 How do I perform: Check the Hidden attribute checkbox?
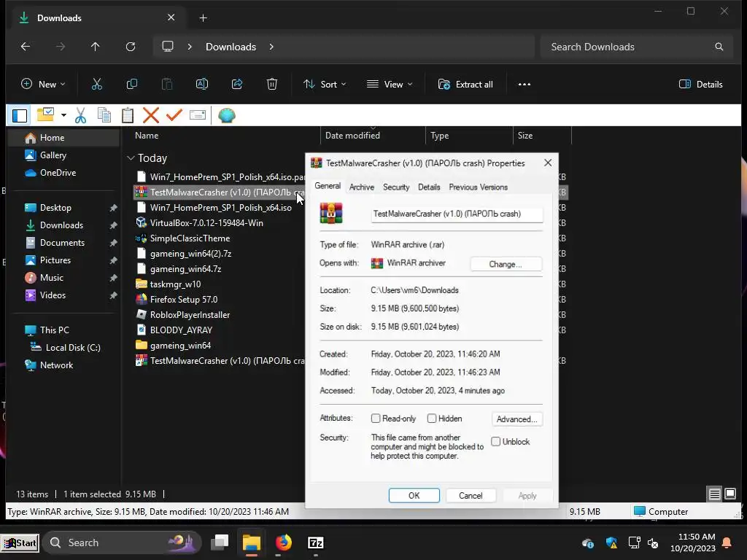[432, 419]
